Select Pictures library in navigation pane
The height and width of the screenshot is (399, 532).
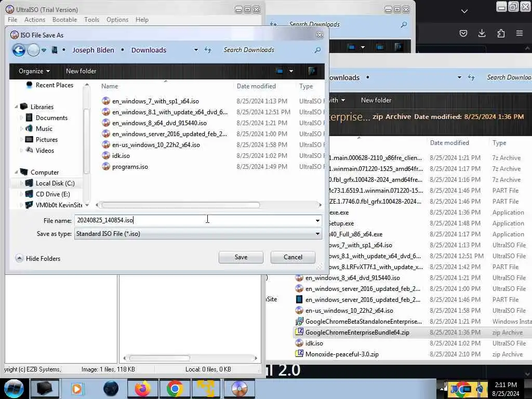[x=42, y=139]
